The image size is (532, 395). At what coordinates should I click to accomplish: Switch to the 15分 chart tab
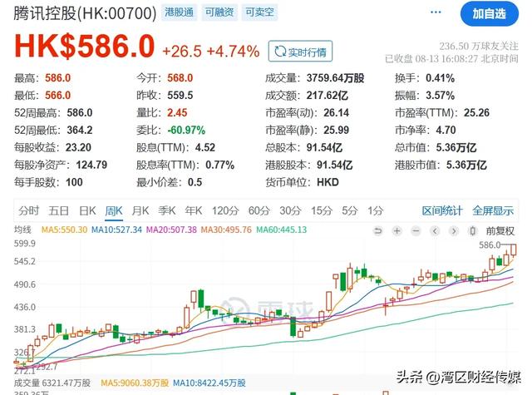tap(322, 210)
